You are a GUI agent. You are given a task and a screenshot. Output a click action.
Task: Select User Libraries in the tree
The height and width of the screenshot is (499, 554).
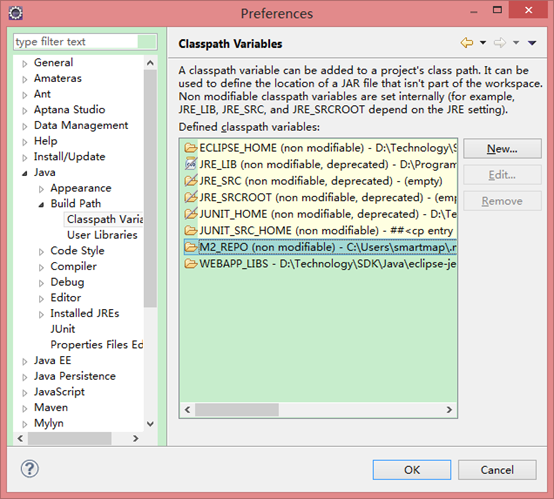point(102,235)
